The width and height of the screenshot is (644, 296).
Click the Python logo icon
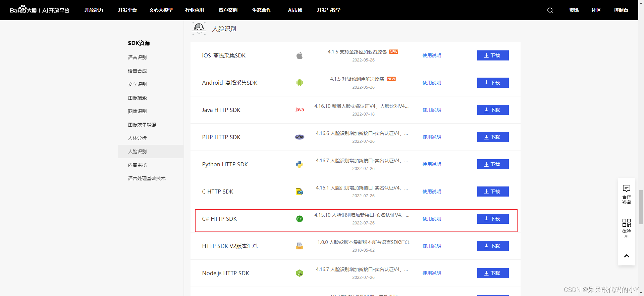pos(300,164)
